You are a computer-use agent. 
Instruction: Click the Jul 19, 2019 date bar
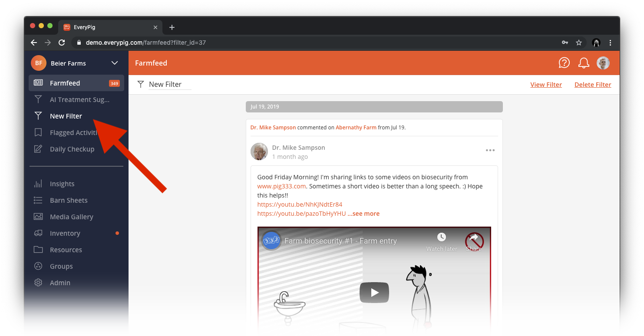374,107
